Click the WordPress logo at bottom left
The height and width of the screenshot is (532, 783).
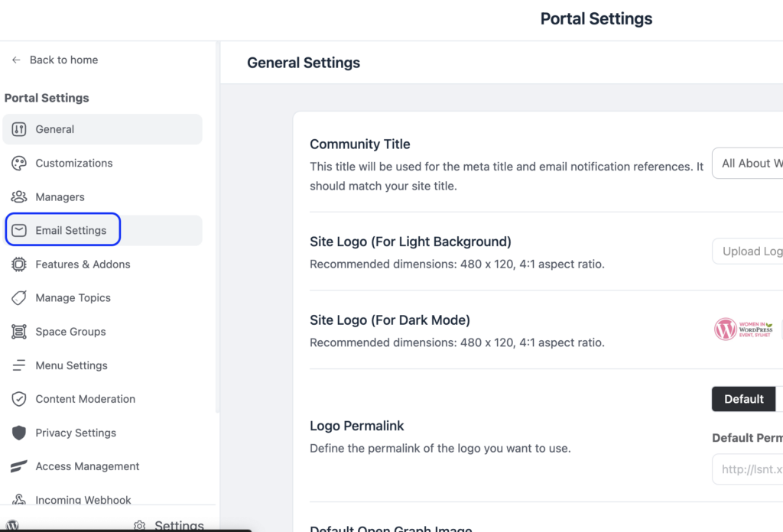point(12,525)
